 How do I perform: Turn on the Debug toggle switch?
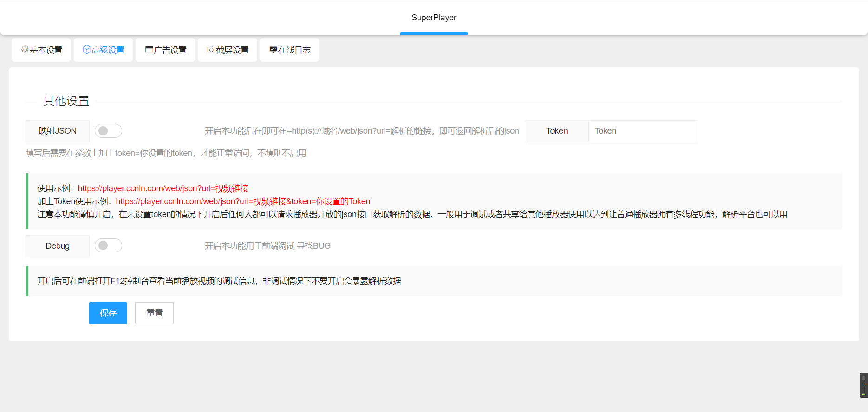[108, 245]
